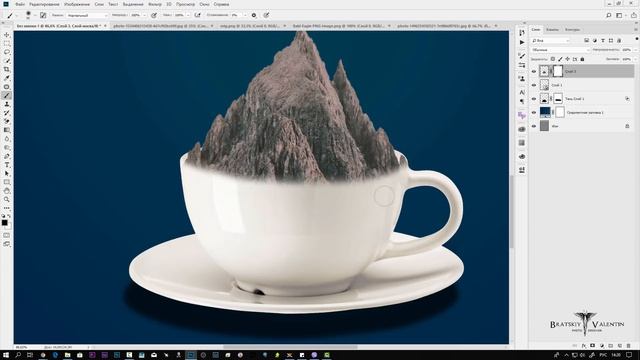Open the brush blend mode dropdown
Screen dimensions: 640x360
(87, 15)
